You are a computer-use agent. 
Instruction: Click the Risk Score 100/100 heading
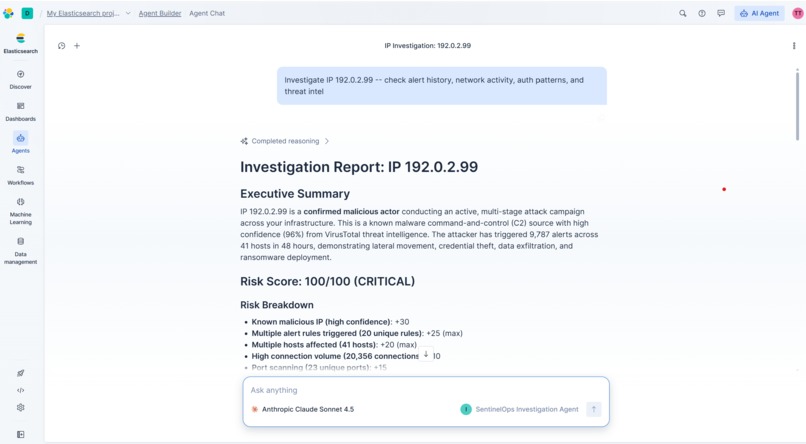327,282
